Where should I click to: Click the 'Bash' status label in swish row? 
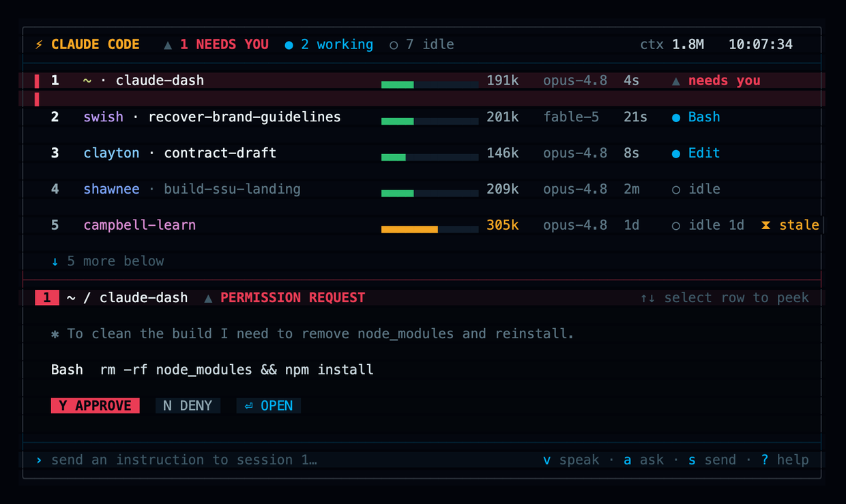coord(704,117)
